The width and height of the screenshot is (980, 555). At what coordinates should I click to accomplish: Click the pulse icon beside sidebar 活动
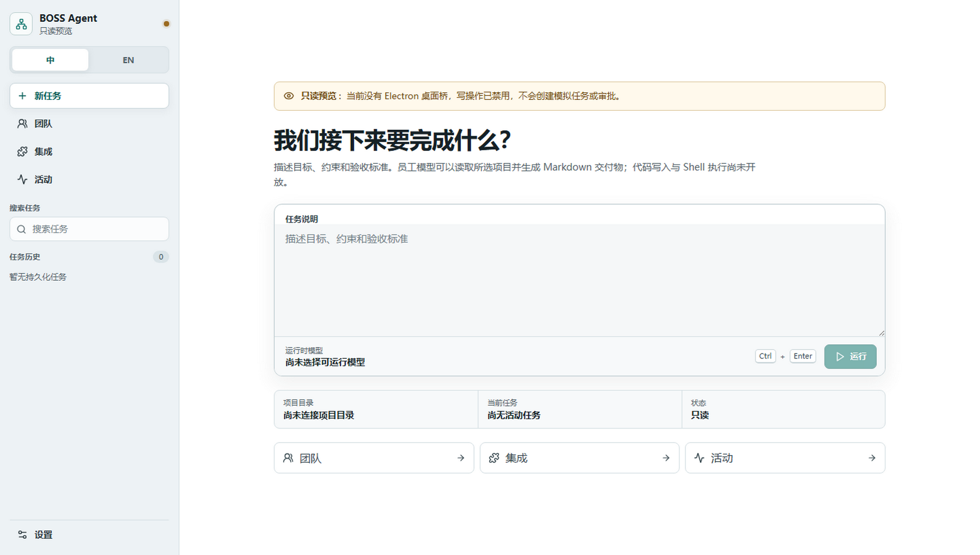pos(22,179)
